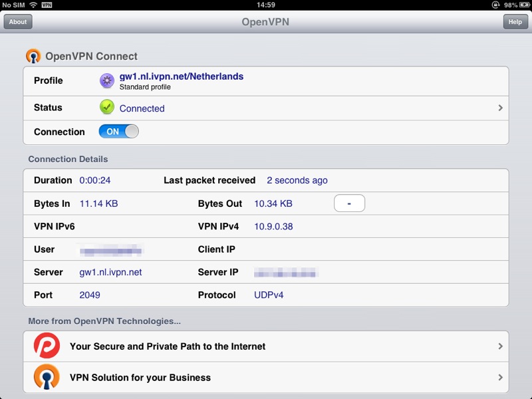Click the Server value gw1.nl.ivpn.net
Viewport: 532px width, 399px height.
tap(110, 272)
